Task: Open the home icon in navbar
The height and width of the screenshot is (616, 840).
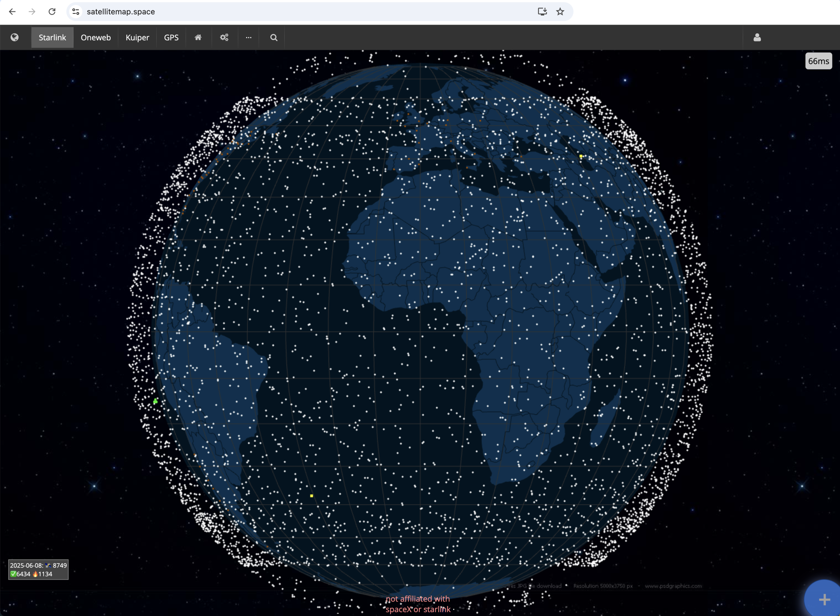Action: pyautogui.click(x=198, y=37)
